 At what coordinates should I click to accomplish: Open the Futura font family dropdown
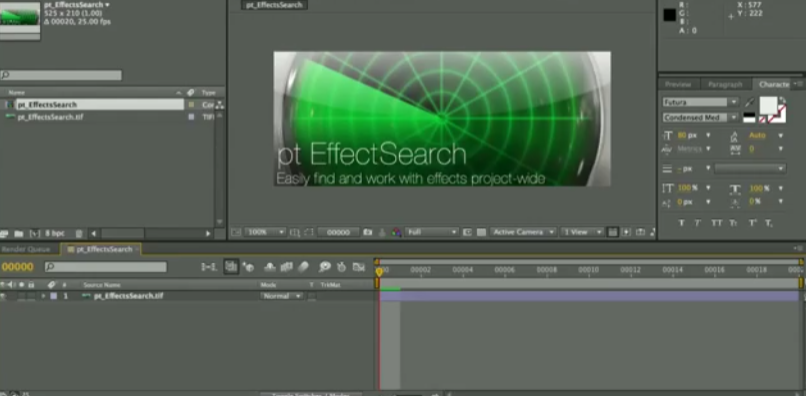pyautogui.click(x=701, y=102)
